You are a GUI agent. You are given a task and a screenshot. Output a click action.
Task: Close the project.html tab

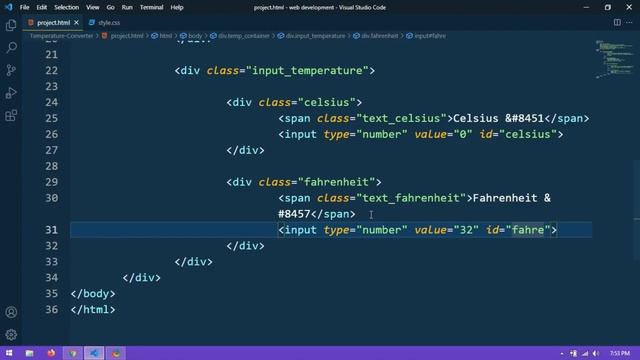coord(76,22)
